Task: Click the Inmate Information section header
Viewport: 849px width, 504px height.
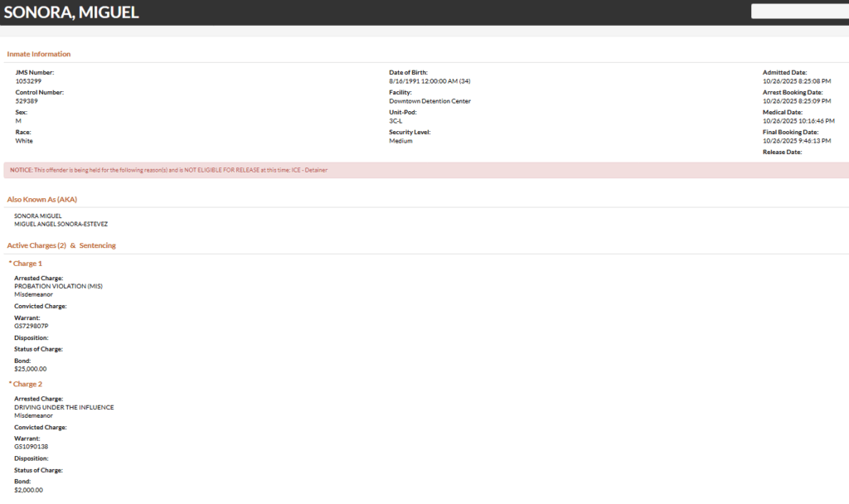Action: 39,54
